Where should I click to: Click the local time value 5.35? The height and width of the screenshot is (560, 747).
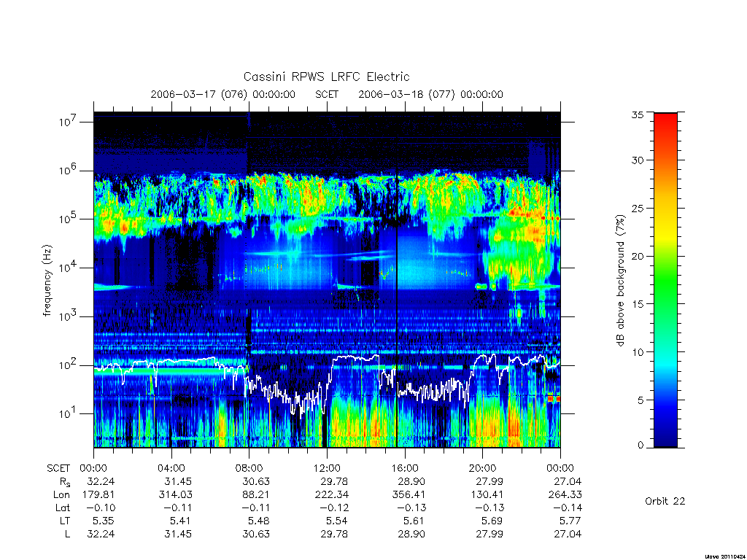coord(104,521)
